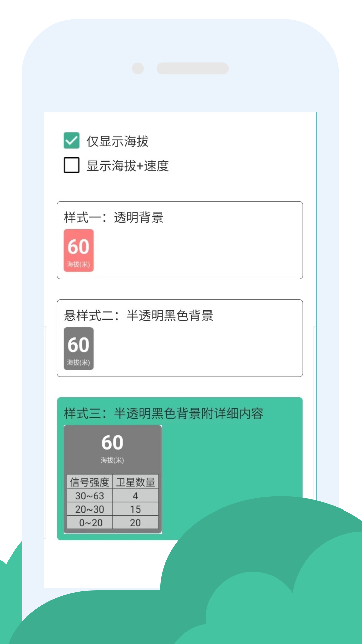Click the '60' number in style three preview
The width and height of the screenshot is (362, 644).
click(112, 442)
